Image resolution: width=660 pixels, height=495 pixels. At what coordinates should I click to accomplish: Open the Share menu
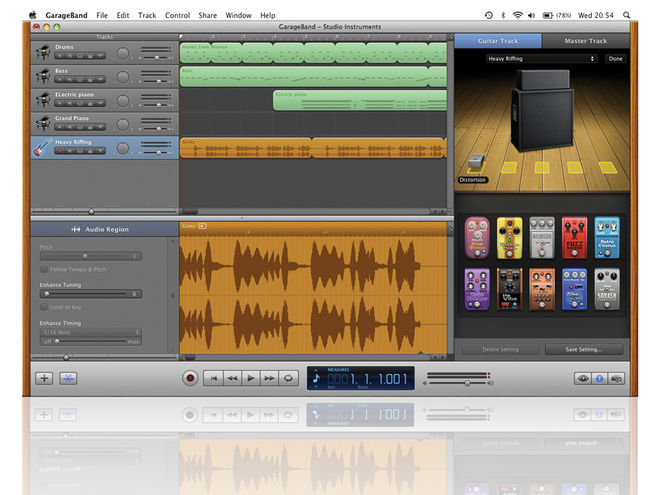[x=208, y=15]
